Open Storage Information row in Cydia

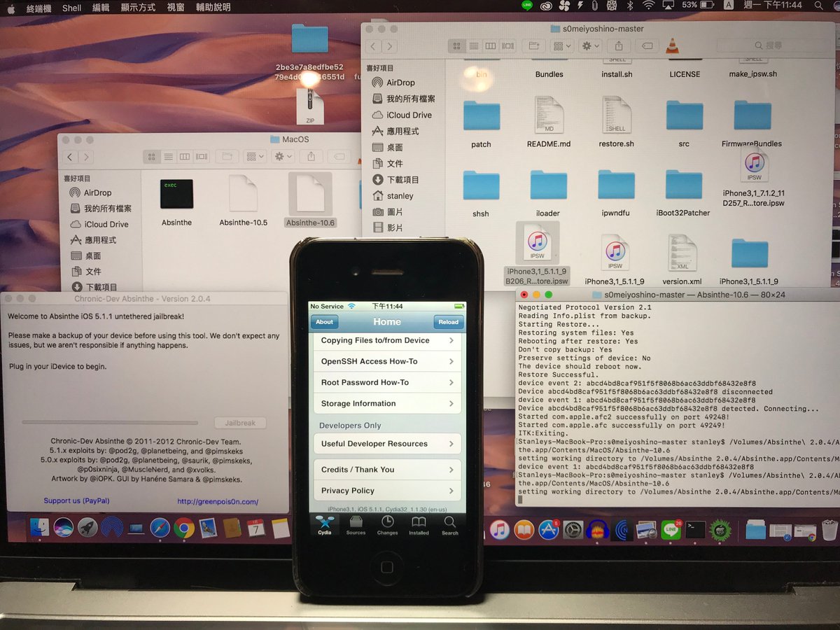tap(387, 403)
